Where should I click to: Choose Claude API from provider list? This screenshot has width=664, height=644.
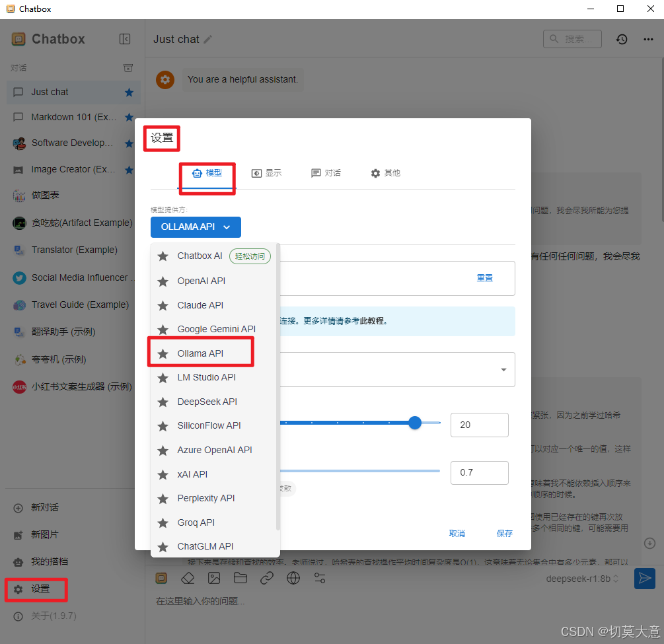pos(213,305)
